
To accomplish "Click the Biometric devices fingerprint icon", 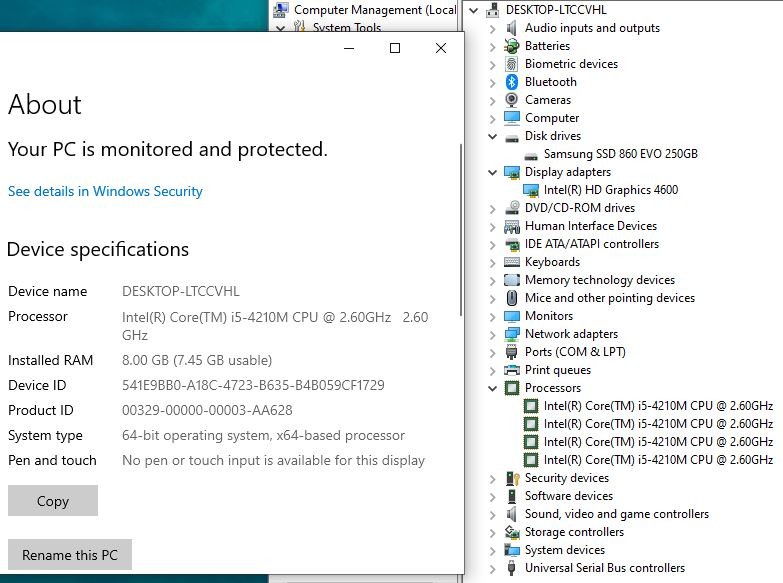I will pos(511,64).
